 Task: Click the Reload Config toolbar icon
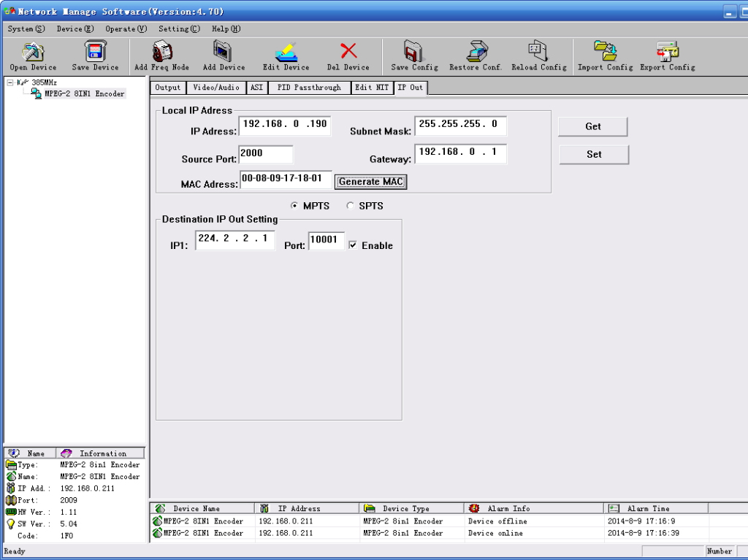[x=538, y=51]
